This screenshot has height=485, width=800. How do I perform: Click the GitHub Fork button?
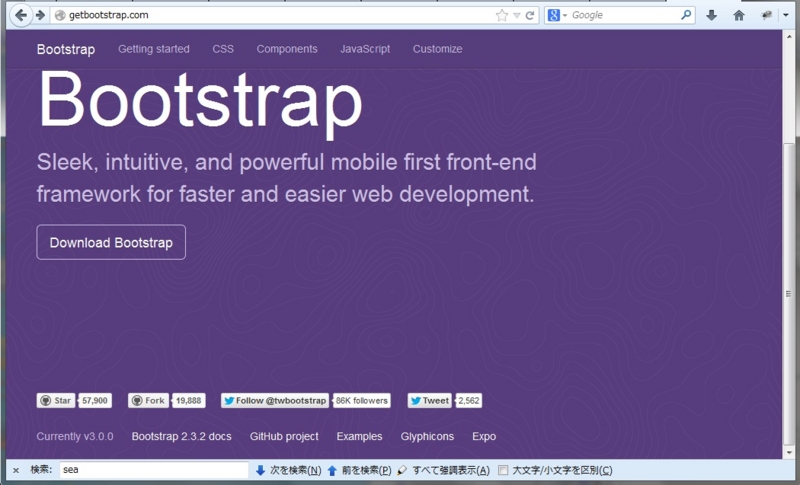(x=148, y=400)
